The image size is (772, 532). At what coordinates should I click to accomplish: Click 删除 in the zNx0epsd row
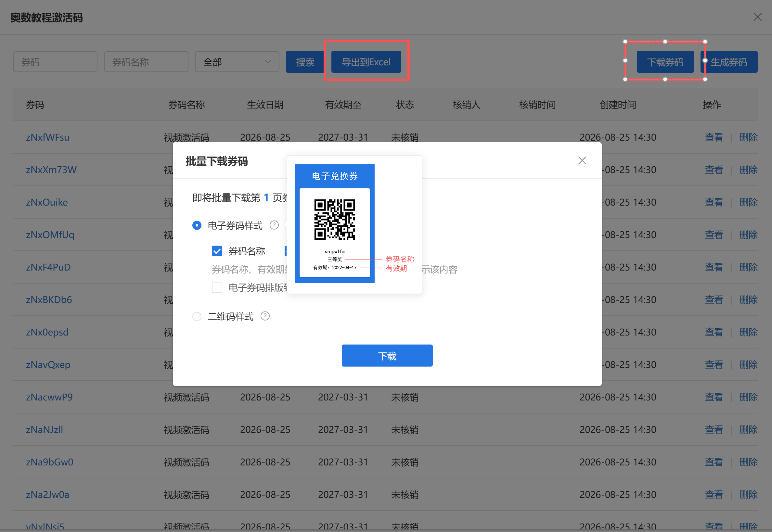click(x=748, y=332)
